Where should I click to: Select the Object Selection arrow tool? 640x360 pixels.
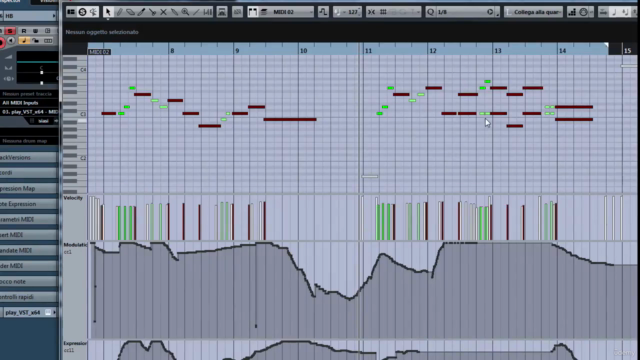108,12
